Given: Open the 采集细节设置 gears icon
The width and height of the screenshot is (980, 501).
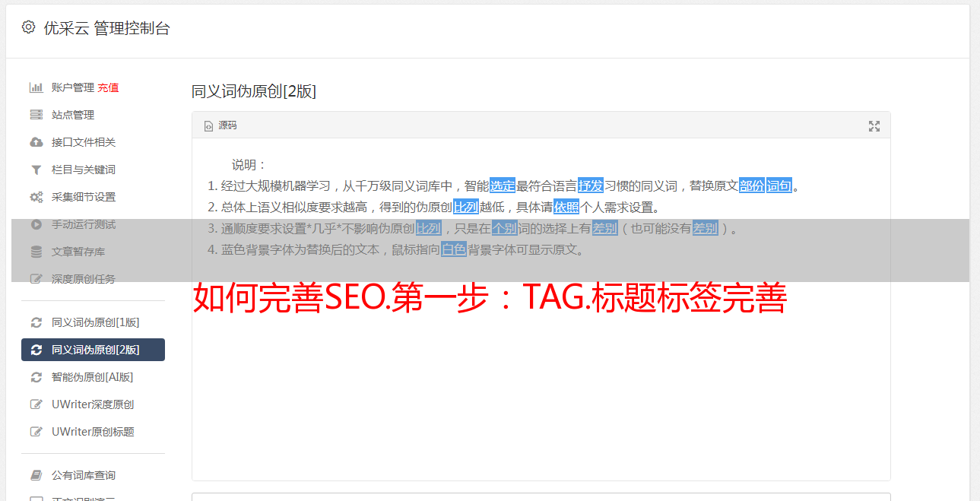Looking at the screenshot, I should (36, 197).
